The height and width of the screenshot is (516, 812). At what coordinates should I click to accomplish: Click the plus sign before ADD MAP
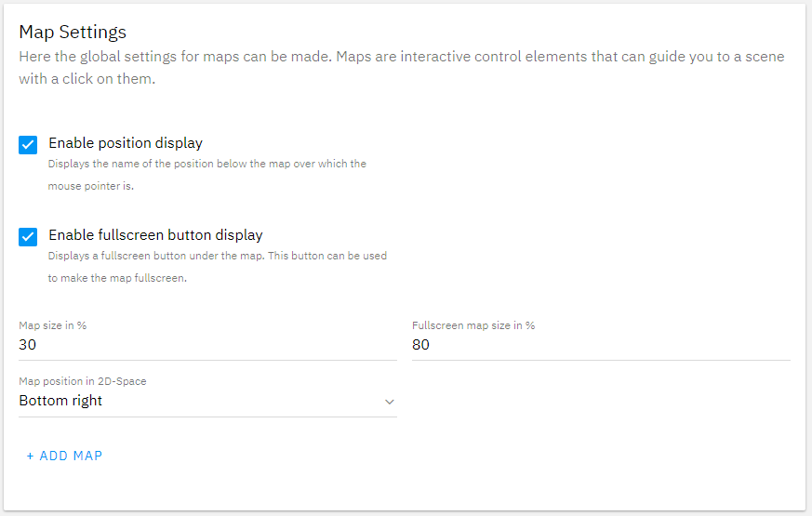point(31,456)
